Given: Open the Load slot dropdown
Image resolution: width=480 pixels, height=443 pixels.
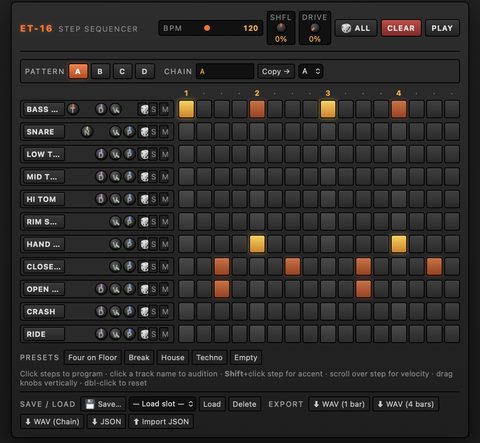Looking at the screenshot, I should click(x=163, y=404).
